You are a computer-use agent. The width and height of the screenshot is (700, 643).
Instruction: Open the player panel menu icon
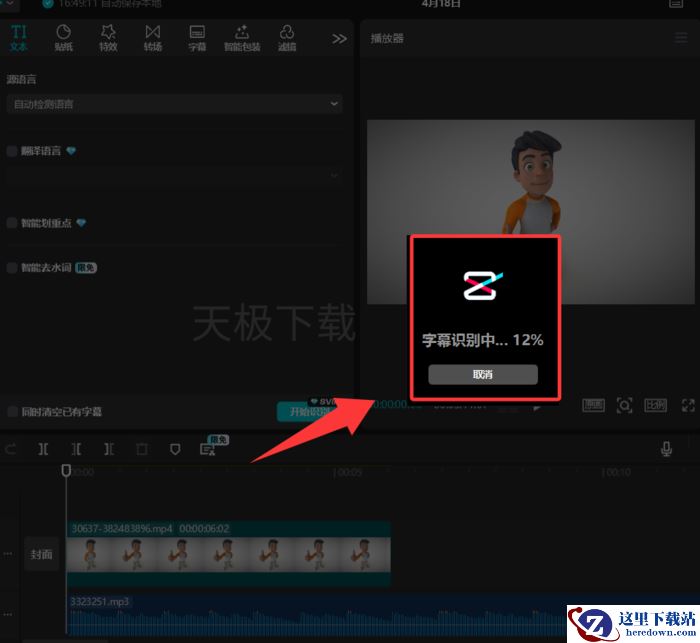click(681, 38)
